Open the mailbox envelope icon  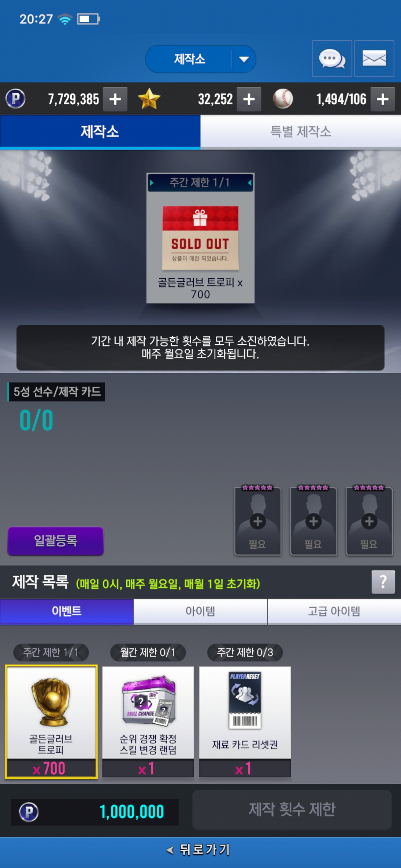pos(374,59)
